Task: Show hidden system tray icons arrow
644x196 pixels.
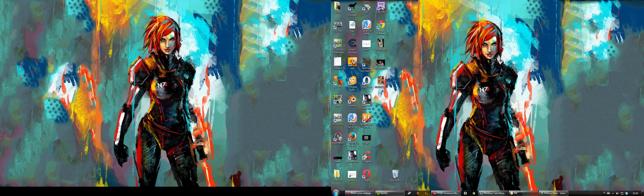Action: [613, 193]
